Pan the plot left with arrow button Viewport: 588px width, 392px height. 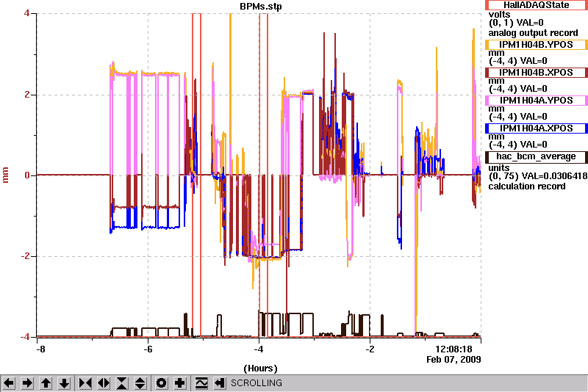point(9,383)
